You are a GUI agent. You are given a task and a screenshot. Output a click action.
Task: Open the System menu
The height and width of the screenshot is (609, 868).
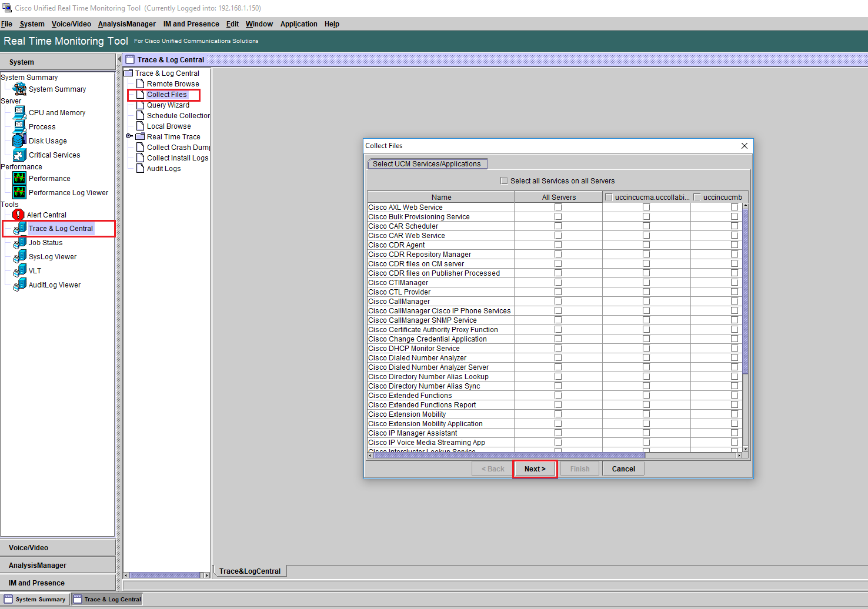[x=32, y=24]
